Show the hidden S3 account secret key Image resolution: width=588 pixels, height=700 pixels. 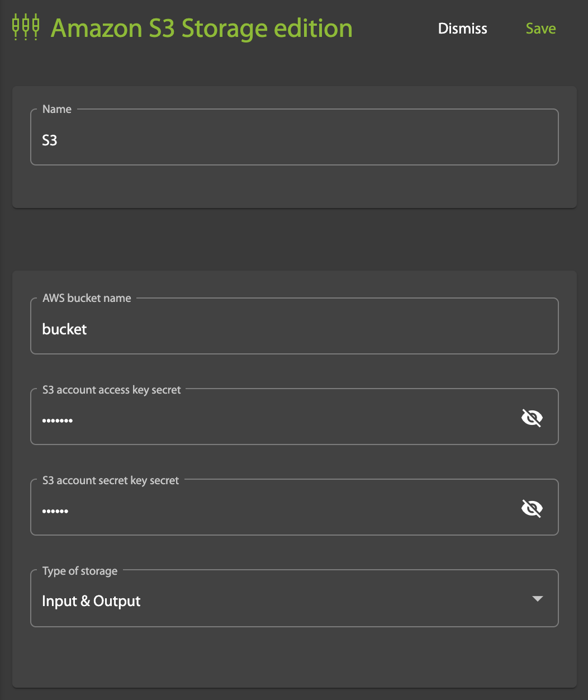tap(532, 508)
